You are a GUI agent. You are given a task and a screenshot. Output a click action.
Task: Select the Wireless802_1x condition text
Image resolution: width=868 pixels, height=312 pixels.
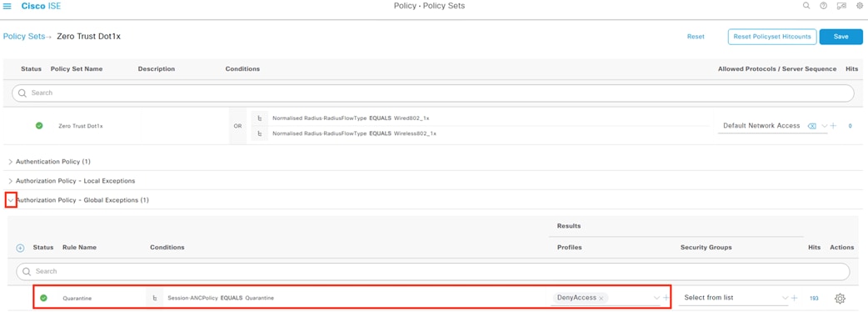click(354, 133)
